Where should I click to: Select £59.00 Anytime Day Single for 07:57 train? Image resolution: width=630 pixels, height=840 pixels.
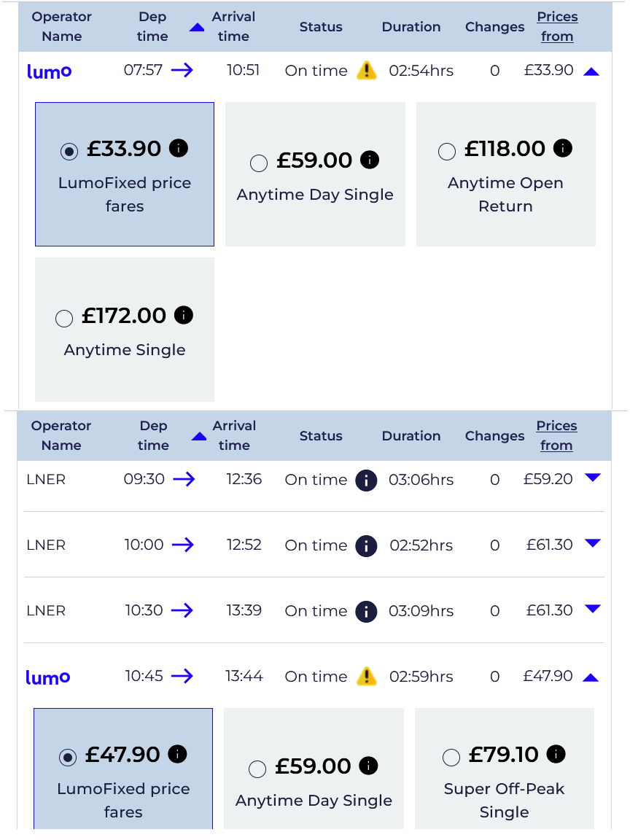tap(259, 163)
